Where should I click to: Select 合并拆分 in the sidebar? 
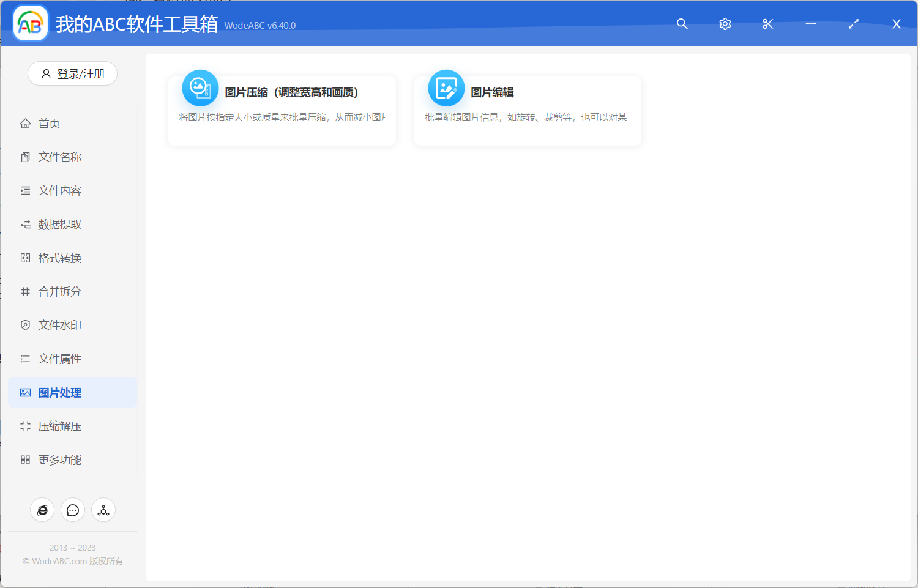pyautogui.click(x=59, y=291)
